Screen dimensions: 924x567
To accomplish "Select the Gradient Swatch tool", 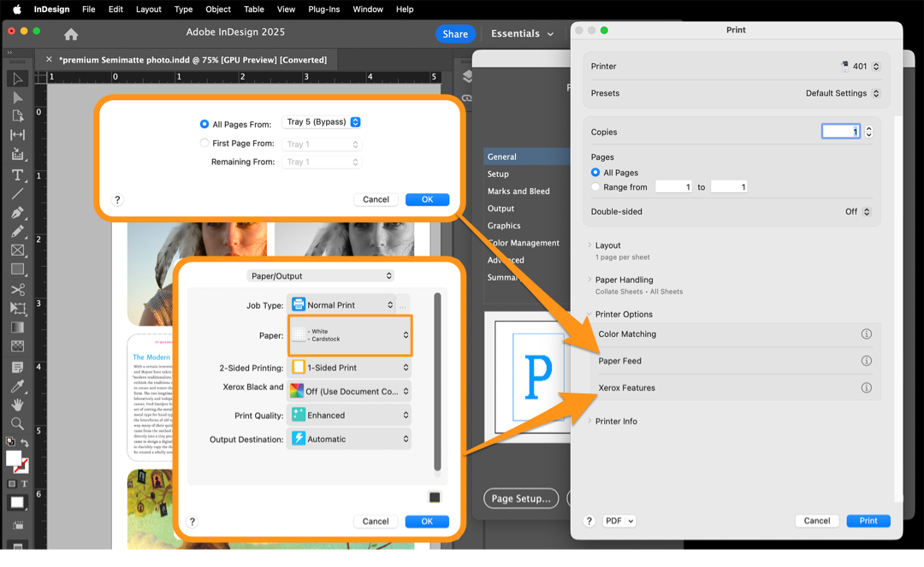I will (x=18, y=328).
